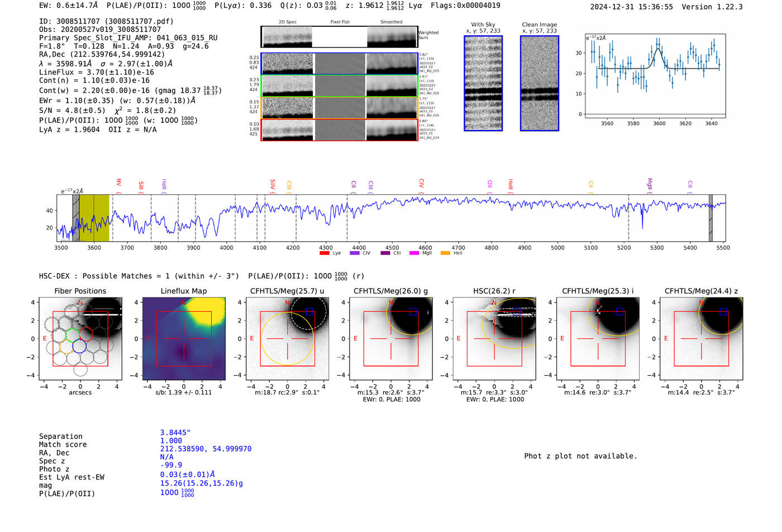Select the green-bordered 2D spectrum row
This screenshot has width=782, height=532.
(x=339, y=86)
